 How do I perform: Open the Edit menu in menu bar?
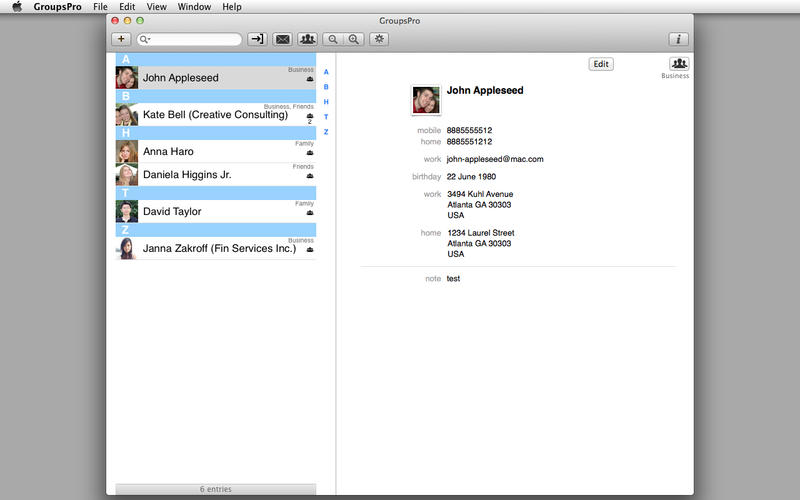point(127,7)
